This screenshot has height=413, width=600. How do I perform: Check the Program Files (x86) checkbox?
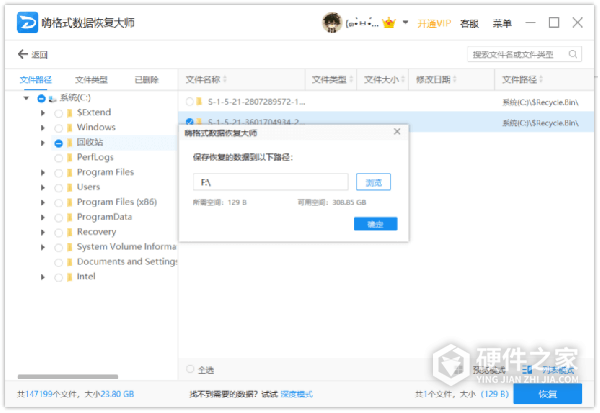pyautogui.click(x=58, y=203)
